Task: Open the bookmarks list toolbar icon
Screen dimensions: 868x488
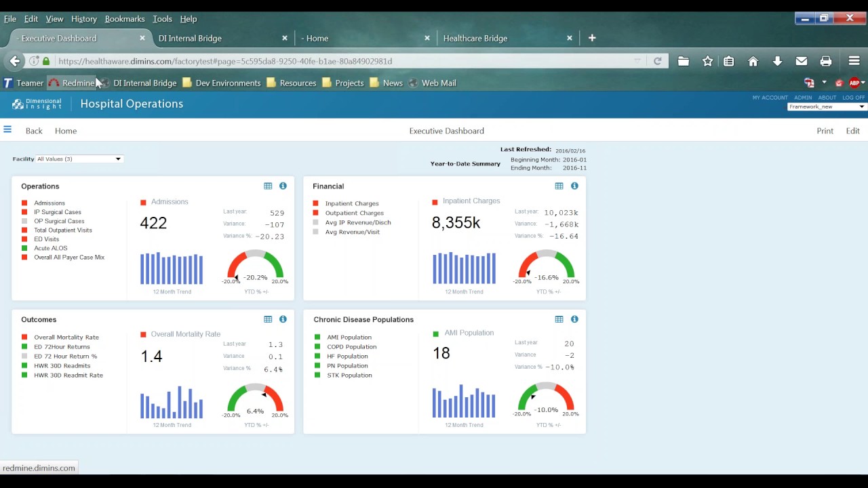Action: point(729,61)
